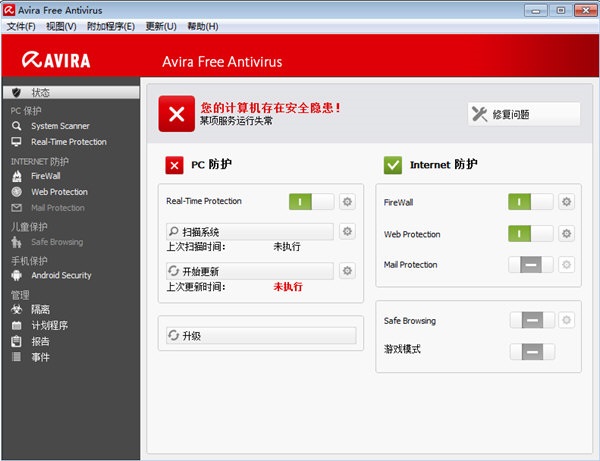Open settings gear beside 开始更新
Viewport: 600px width, 461px height.
coord(347,271)
